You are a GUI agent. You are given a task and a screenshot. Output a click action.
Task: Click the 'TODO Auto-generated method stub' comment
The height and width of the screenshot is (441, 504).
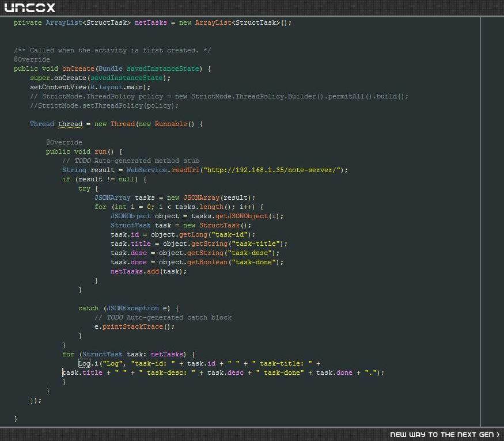coord(131,161)
